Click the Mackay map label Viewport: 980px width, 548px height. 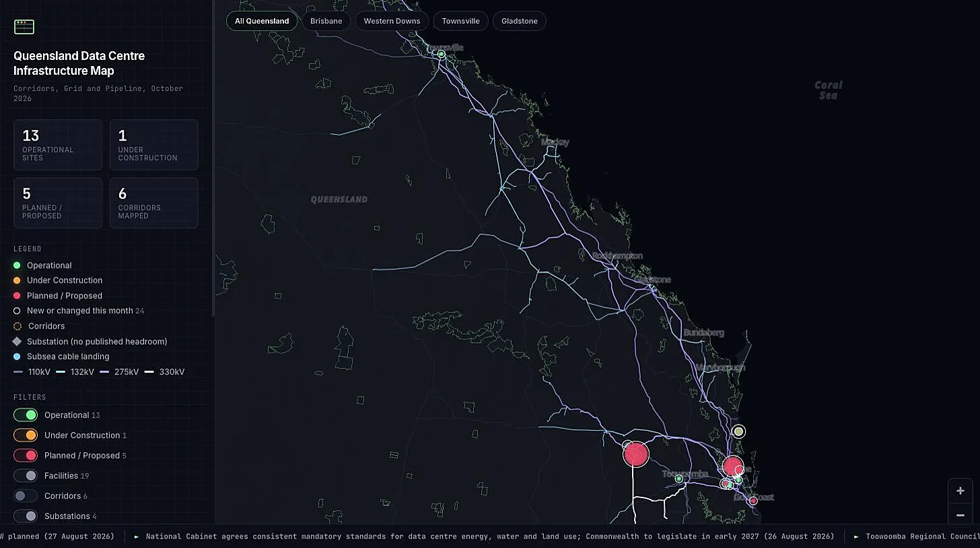(555, 142)
